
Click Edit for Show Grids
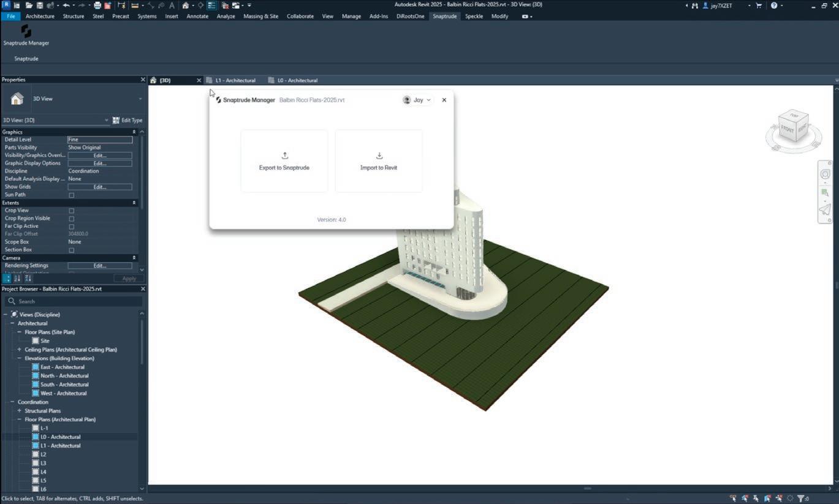[100, 187]
